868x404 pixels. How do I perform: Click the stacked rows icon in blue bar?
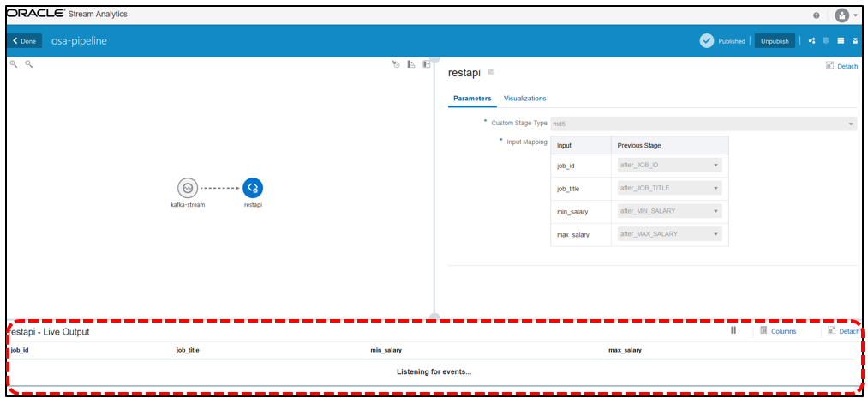(x=841, y=41)
